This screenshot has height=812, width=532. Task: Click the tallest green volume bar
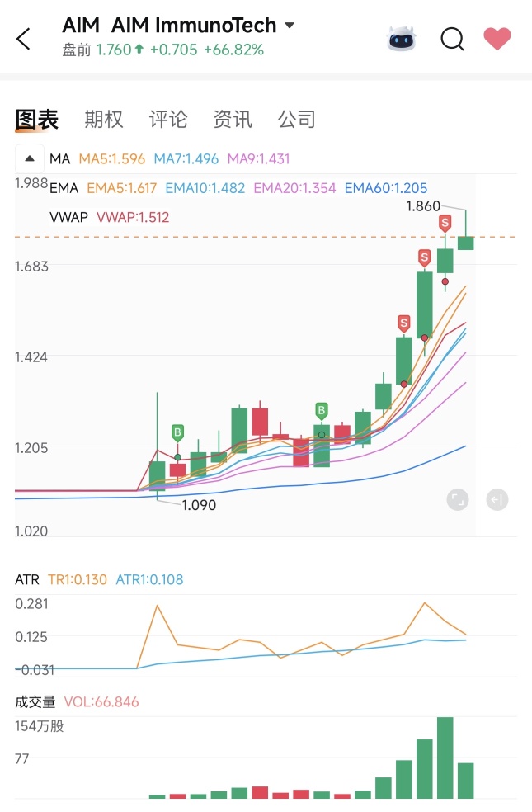(445, 758)
